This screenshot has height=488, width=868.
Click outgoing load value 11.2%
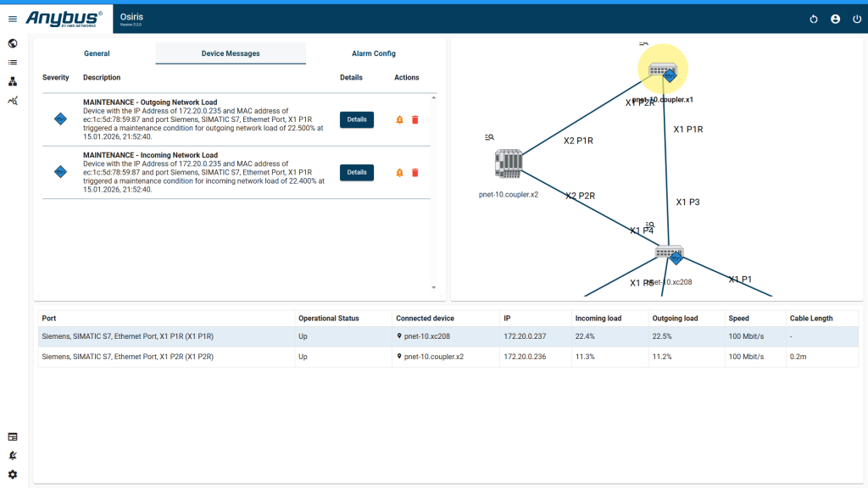(x=661, y=357)
